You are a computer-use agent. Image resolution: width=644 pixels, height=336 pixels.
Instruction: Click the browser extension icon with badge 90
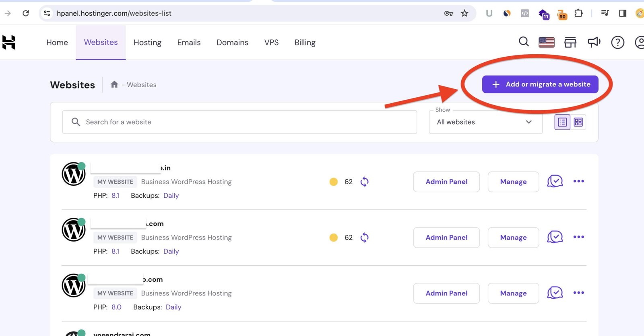click(561, 14)
